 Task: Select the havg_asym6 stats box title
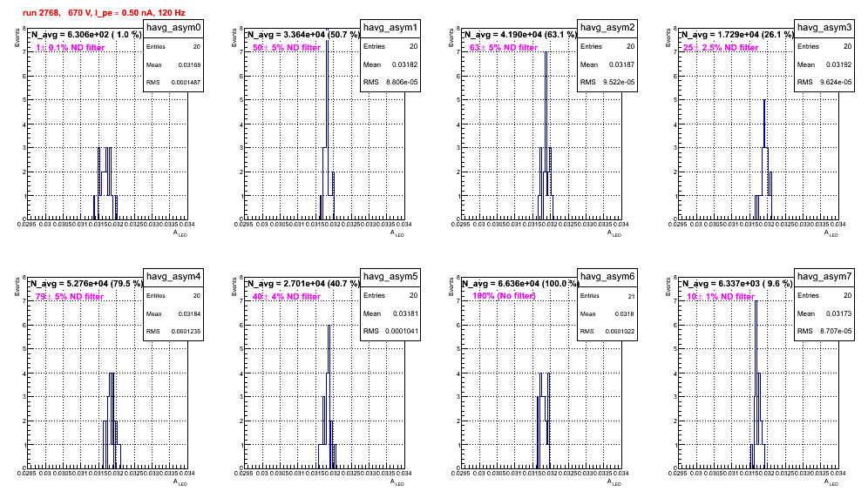(607, 277)
